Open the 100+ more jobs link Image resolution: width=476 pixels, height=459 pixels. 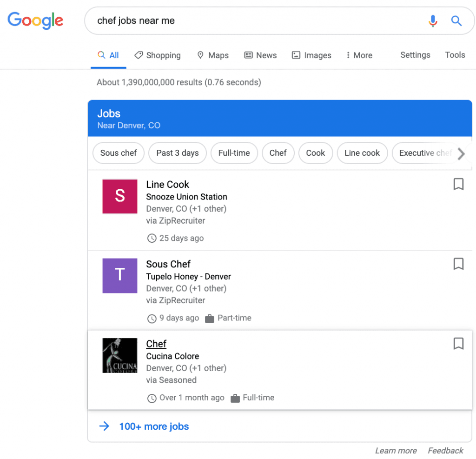pos(154,426)
